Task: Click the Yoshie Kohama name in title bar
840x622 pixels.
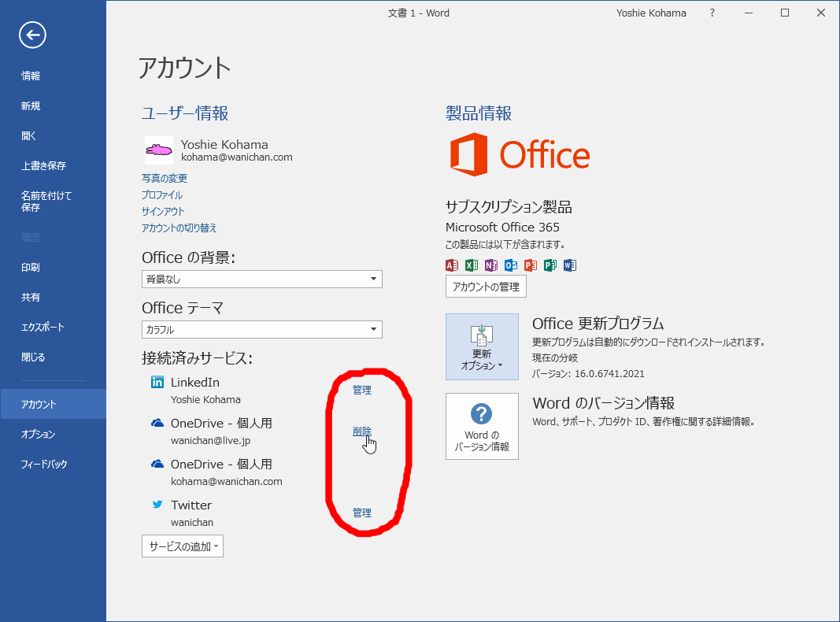Action: [651, 13]
